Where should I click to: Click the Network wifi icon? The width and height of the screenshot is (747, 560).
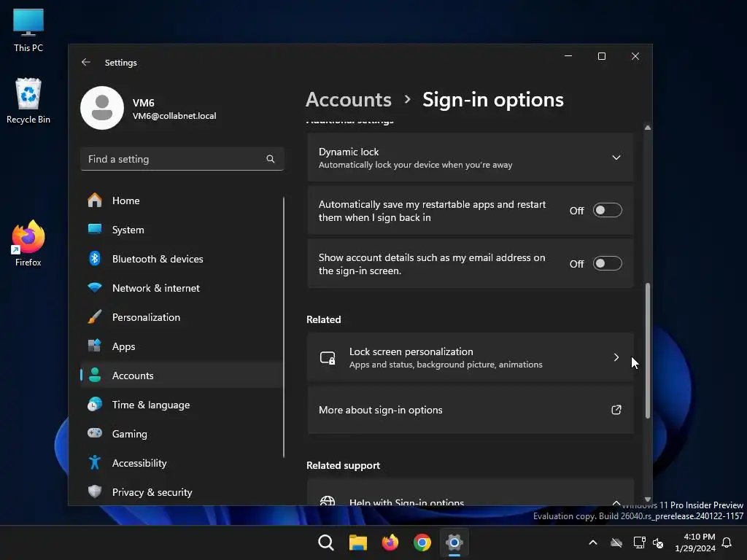95,287
